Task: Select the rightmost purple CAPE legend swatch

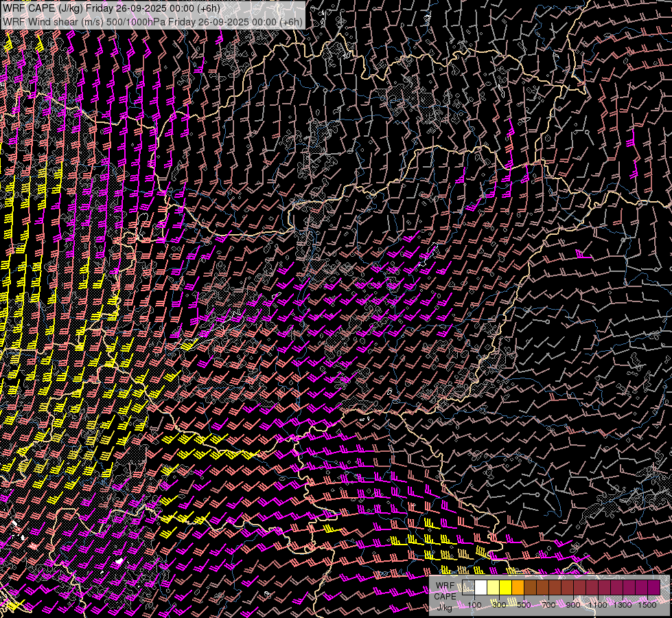Action: click(x=653, y=587)
